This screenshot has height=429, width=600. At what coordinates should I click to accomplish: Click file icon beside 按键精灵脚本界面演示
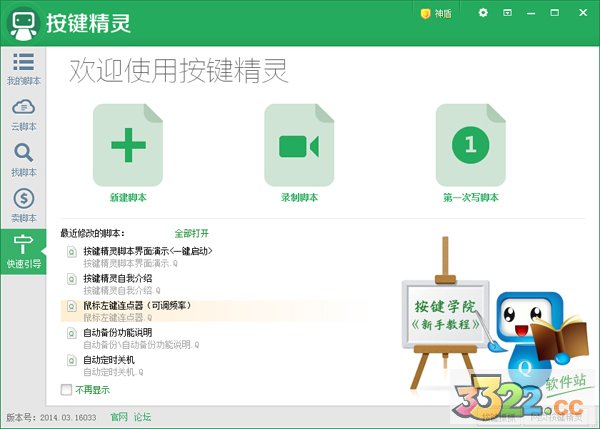coord(72,252)
